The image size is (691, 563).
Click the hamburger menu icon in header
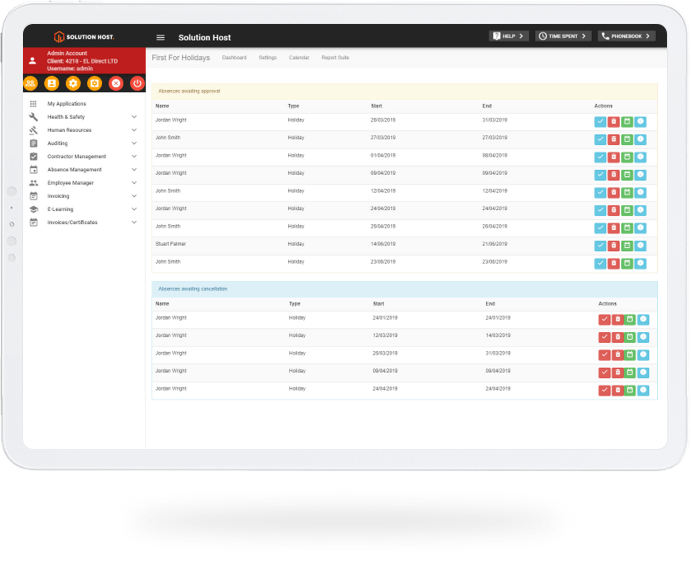click(160, 37)
